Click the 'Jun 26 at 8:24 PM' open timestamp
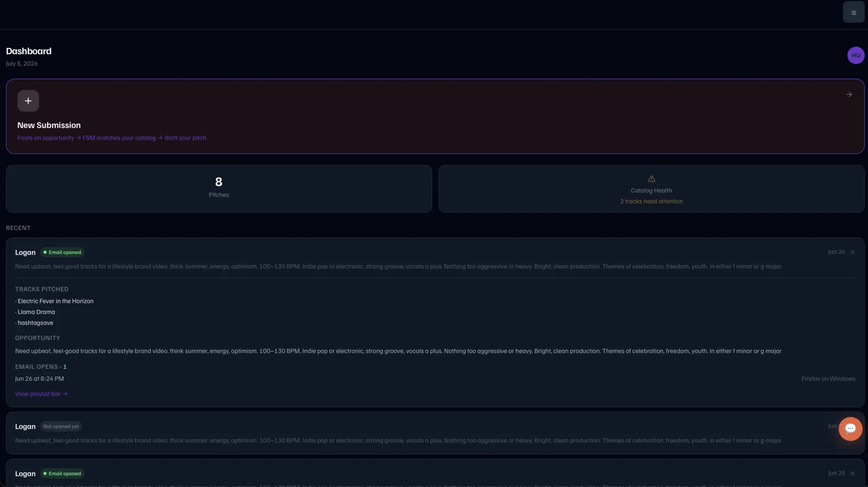 click(x=40, y=379)
